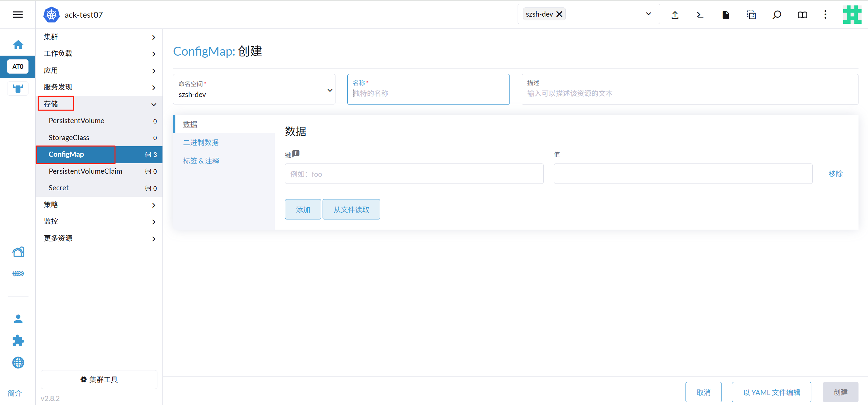
Task: Open the kubectl shell terminal icon
Action: click(x=700, y=15)
